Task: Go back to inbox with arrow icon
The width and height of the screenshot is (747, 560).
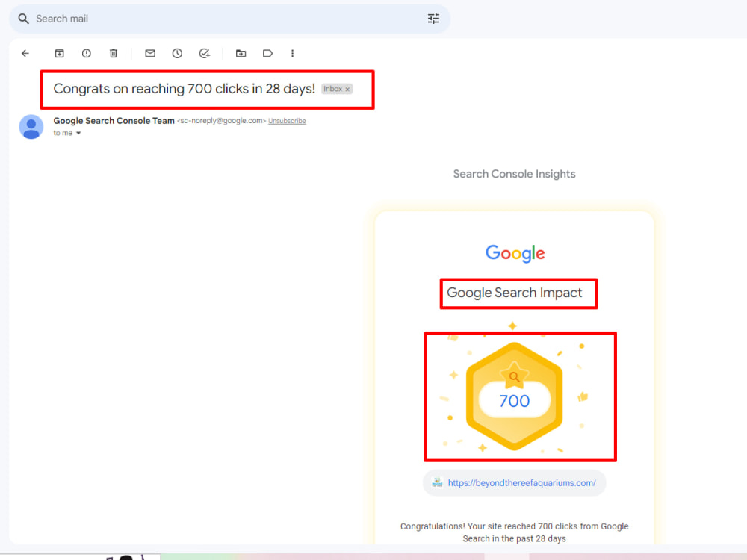Action: pyautogui.click(x=25, y=53)
